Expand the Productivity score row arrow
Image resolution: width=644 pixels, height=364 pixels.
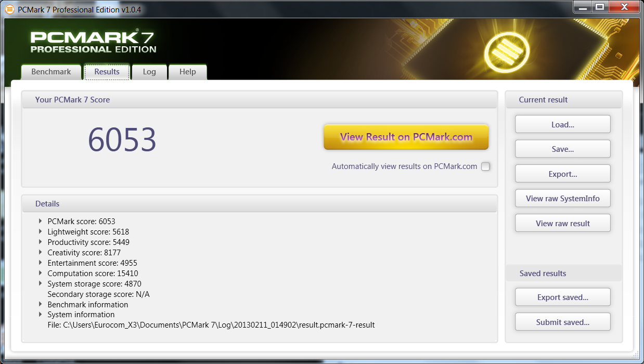pos(41,242)
